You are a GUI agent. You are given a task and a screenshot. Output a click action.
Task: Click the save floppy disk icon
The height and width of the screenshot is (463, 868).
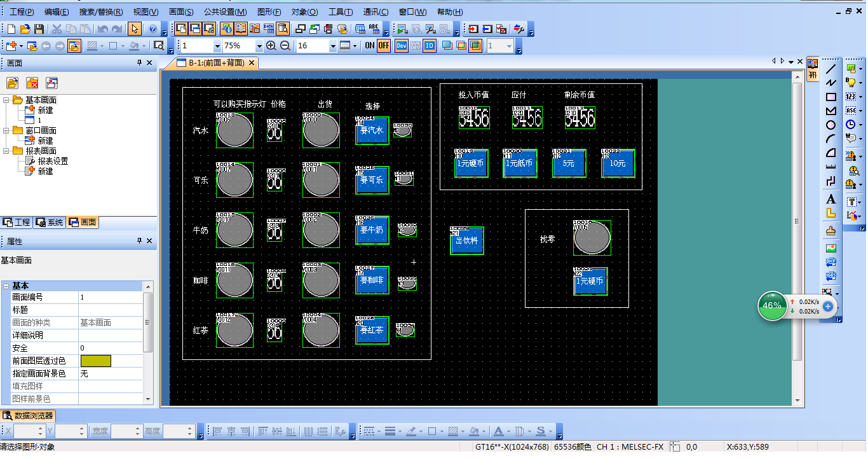tap(39, 29)
